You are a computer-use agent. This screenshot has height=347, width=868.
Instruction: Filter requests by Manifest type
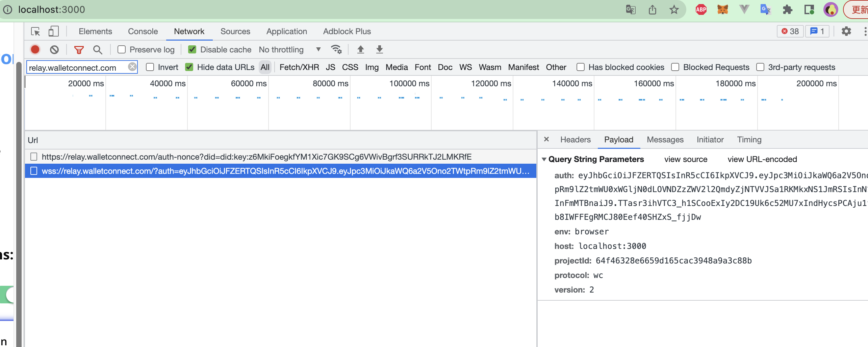point(524,67)
